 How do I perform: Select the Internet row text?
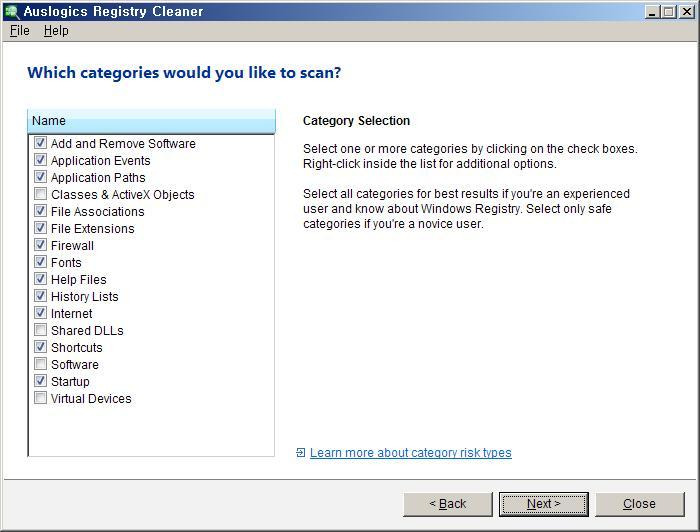(x=71, y=313)
